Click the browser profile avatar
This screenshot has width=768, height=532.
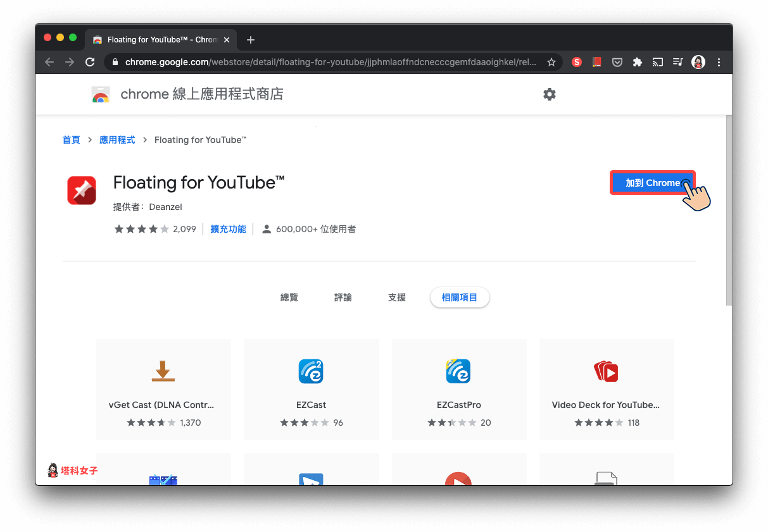point(698,62)
